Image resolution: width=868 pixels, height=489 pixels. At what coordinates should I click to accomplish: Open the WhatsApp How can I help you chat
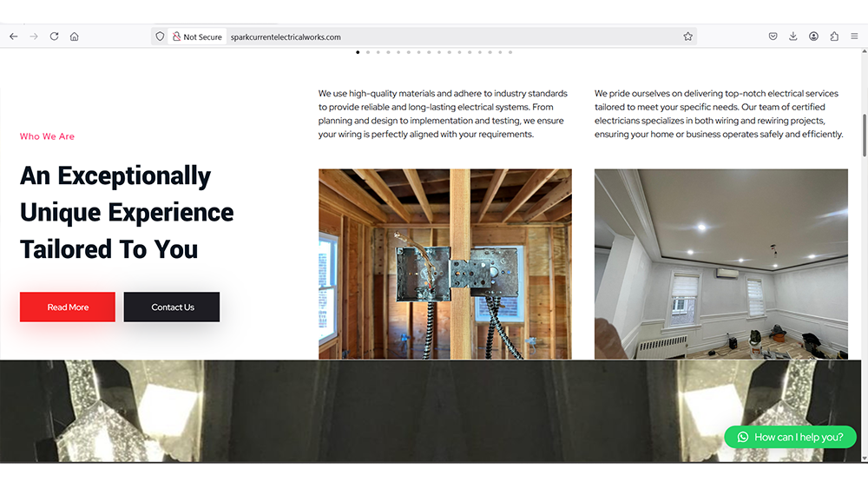click(790, 437)
